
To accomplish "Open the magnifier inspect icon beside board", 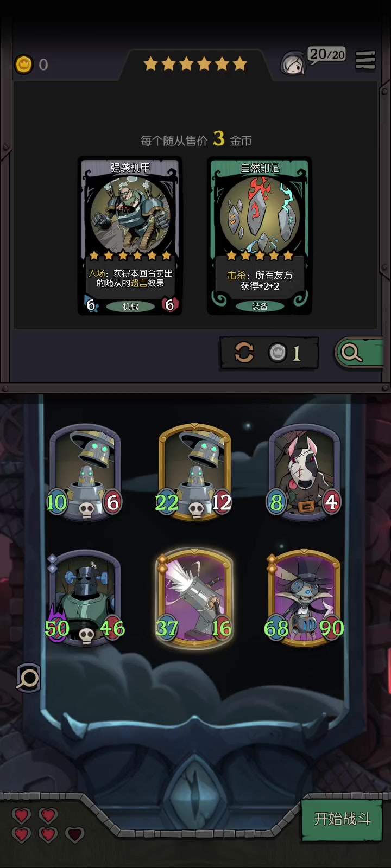I will [x=29, y=678].
